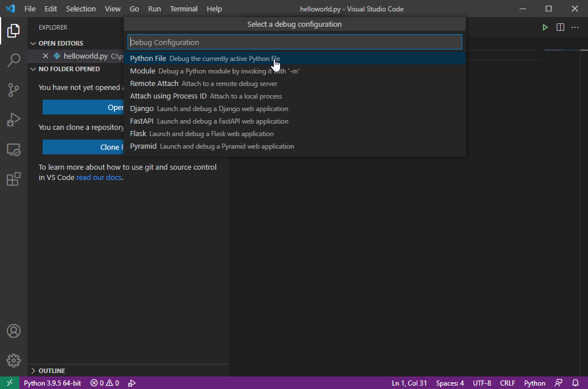Select FastAPI debug configuration
The image size is (588, 389).
coord(295,121)
